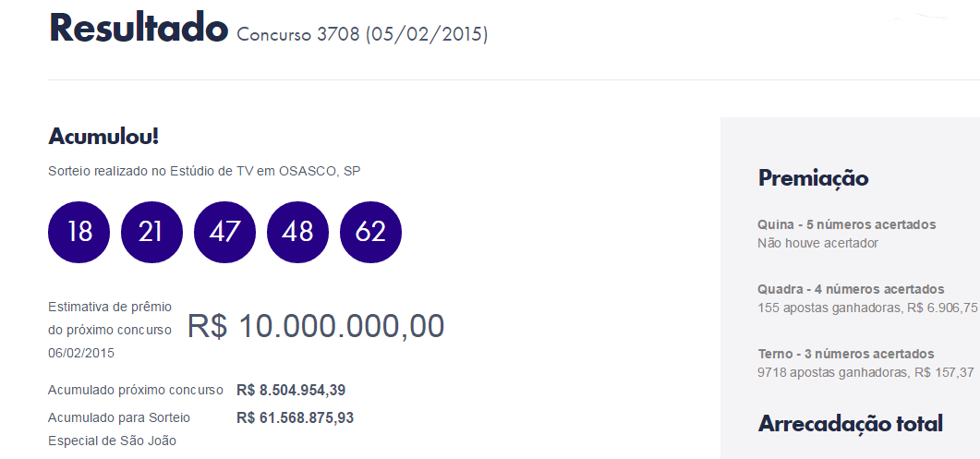Click Quina - 5 números acertados
980x459 pixels.
(x=847, y=223)
